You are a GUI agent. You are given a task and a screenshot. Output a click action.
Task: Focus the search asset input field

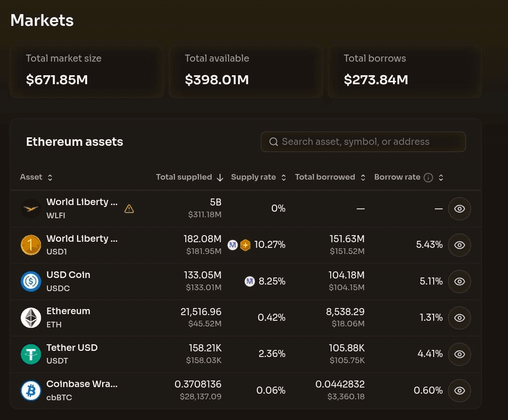click(x=363, y=142)
